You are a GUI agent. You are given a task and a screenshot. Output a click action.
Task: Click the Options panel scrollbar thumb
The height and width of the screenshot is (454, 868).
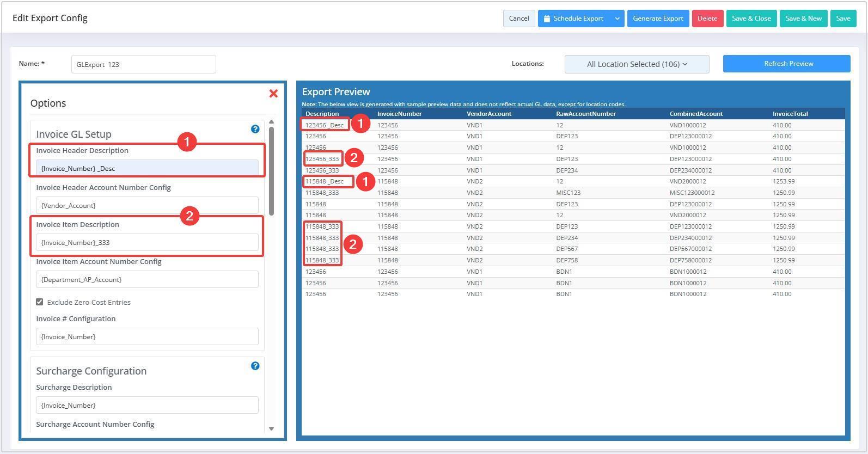click(271, 170)
